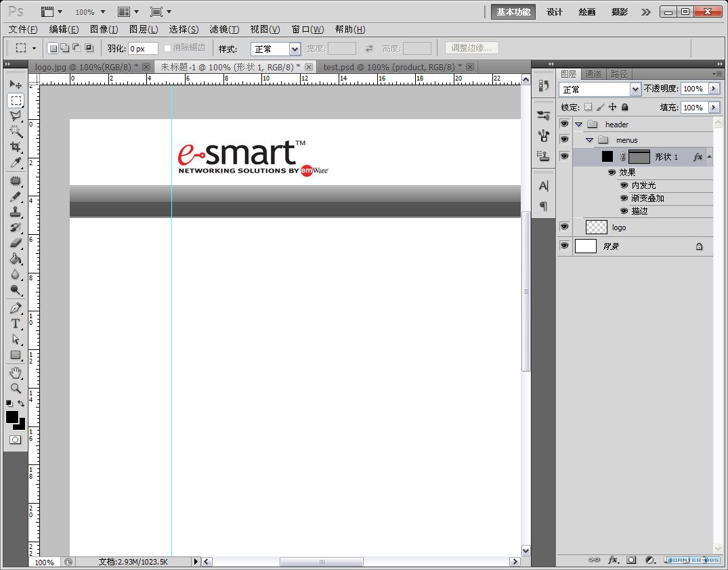Toggle visibility of 效果 effects
This screenshot has width=728, height=570.
click(612, 172)
